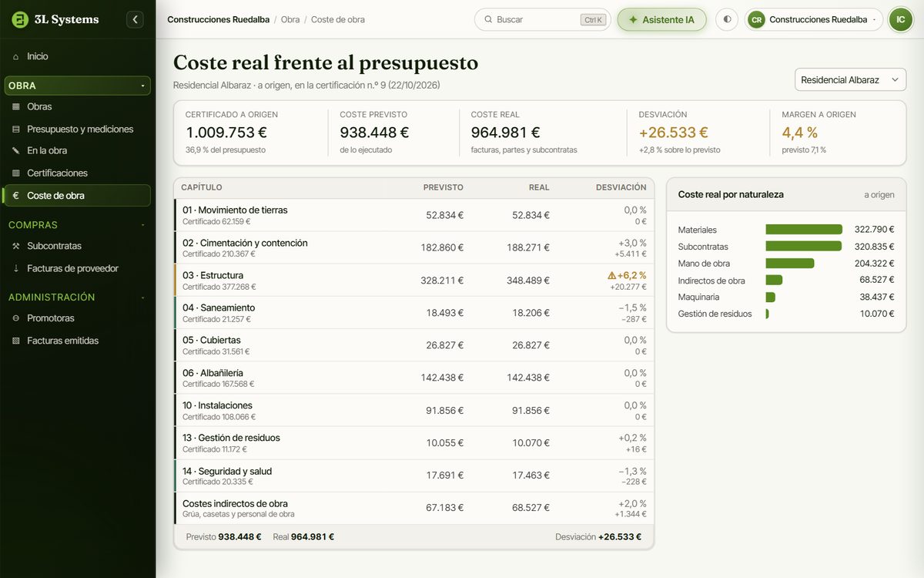Select row 06 · Albañilería
Screen dimensions: 924x578
coord(414,378)
